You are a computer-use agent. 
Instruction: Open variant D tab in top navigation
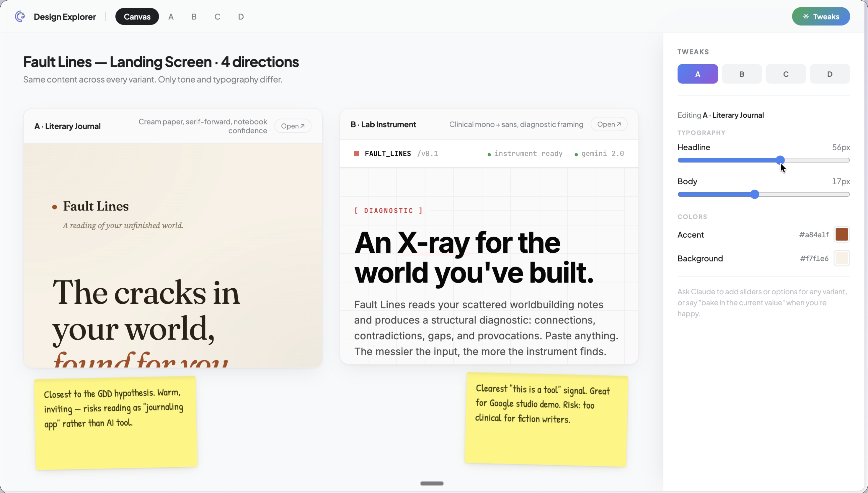(x=241, y=17)
